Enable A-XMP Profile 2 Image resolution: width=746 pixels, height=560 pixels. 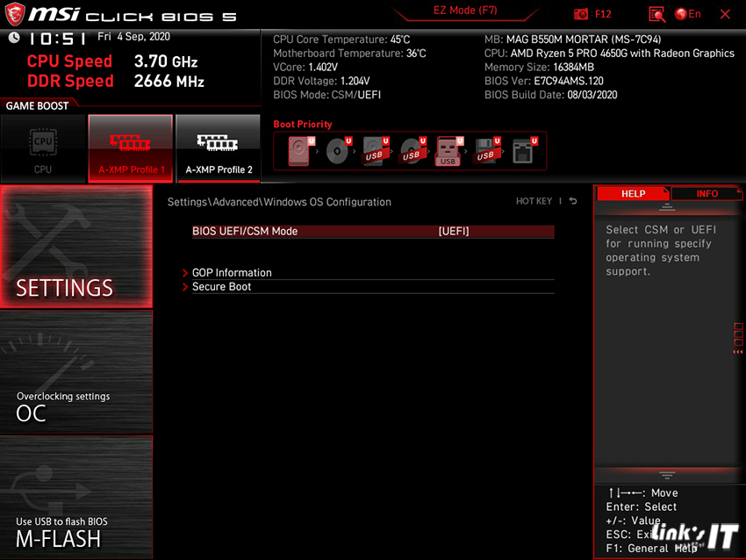219,148
